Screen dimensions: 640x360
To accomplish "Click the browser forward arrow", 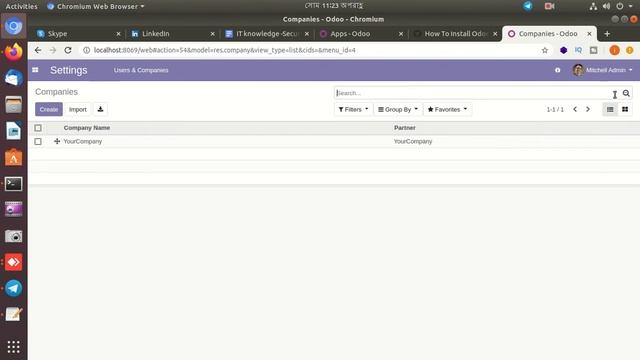I will click(53, 50).
